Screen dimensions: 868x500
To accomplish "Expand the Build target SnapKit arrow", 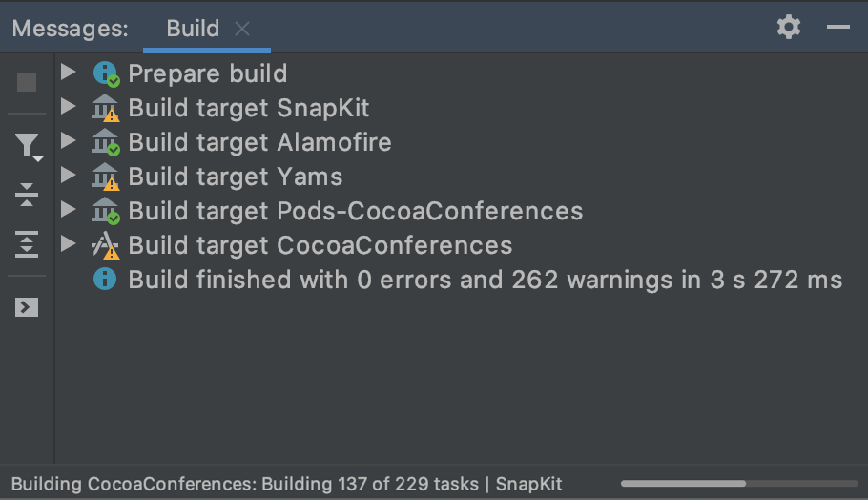I will 68,107.
